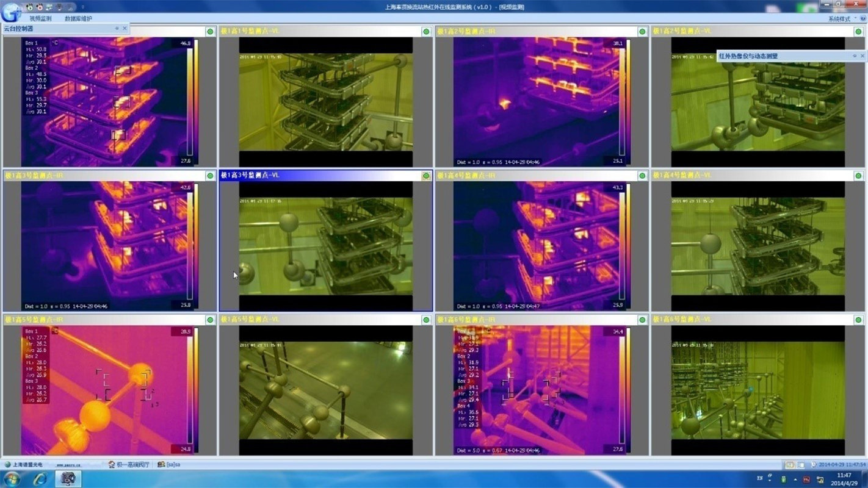Pin the 云台控制器 panel
This screenshot has width=868, height=488.
coord(117,29)
